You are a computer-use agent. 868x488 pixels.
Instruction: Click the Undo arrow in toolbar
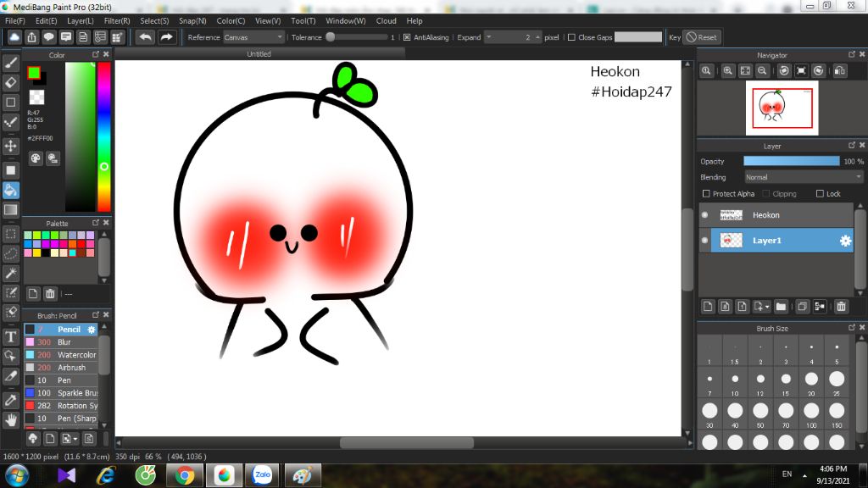click(x=145, y=37)
